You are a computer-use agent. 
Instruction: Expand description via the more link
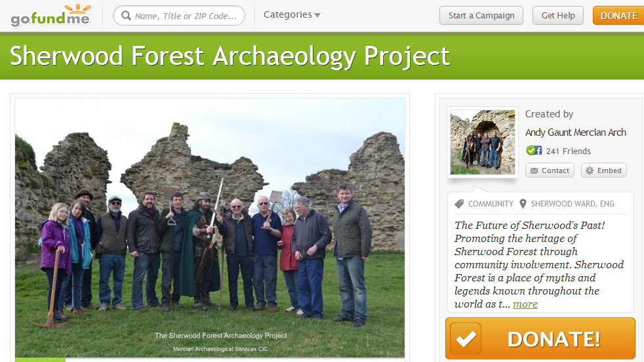525,304
